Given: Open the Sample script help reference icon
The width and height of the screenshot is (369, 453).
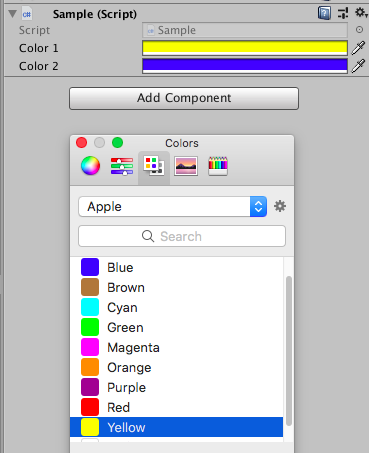Looking at the screenshot, I should point(324,13).
